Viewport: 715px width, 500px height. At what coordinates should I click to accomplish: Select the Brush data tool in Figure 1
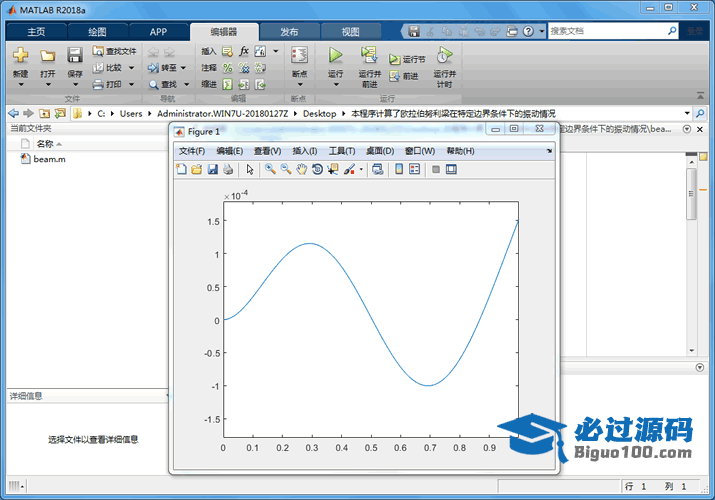point(349,169)
